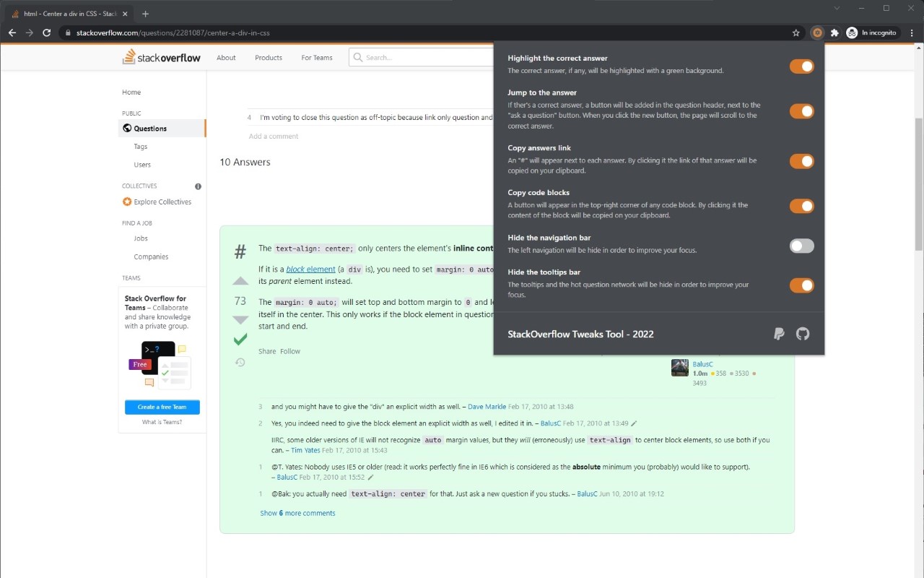Open the browser tab search chevron
This screenshot has width=924, height=578.
click(837, 8)
